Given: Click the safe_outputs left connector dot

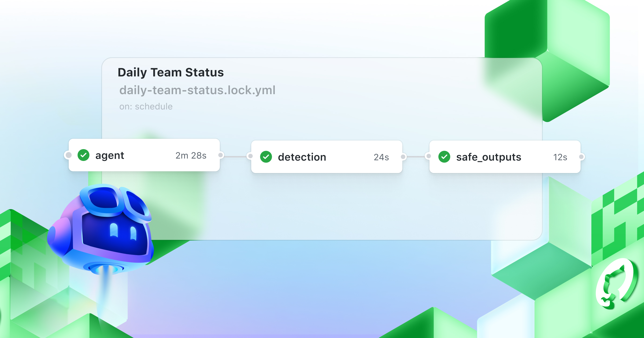Looking at the screenshot, I should point(429,156).
